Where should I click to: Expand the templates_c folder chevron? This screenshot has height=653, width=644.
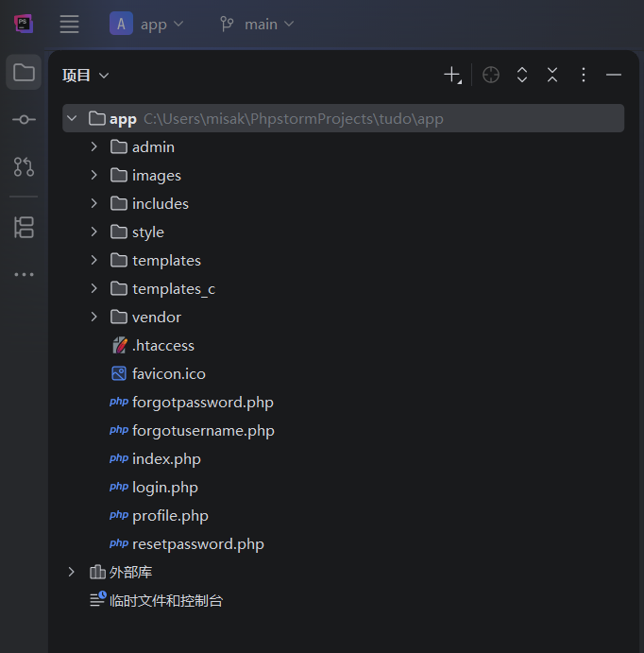point(93,288)
